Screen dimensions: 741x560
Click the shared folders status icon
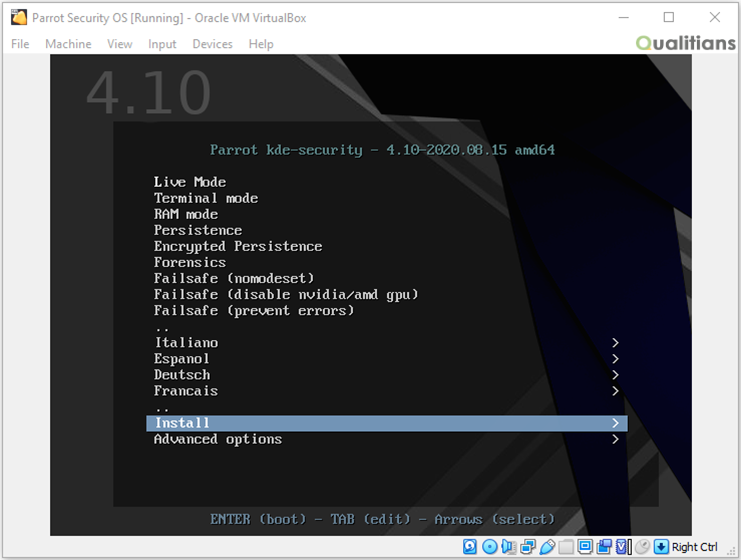tap(566, 547)
